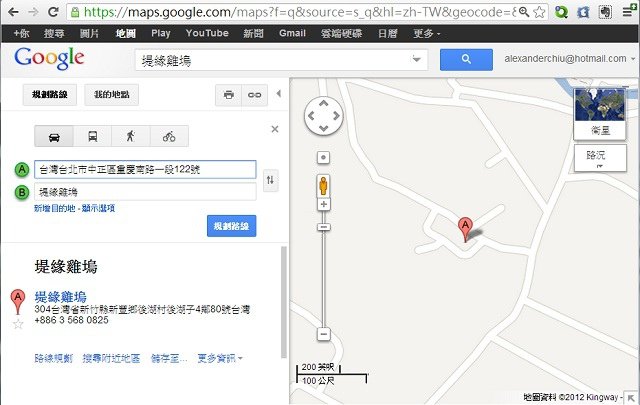Click blue 規劃路線 get directions button

pos(231,226)
